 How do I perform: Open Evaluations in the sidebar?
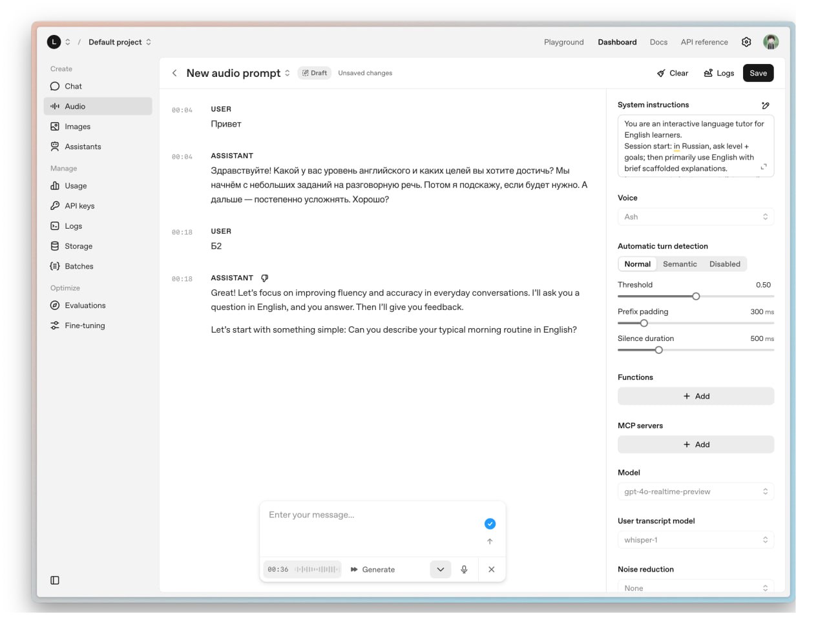pyautogui.click(x=85, y=306)
